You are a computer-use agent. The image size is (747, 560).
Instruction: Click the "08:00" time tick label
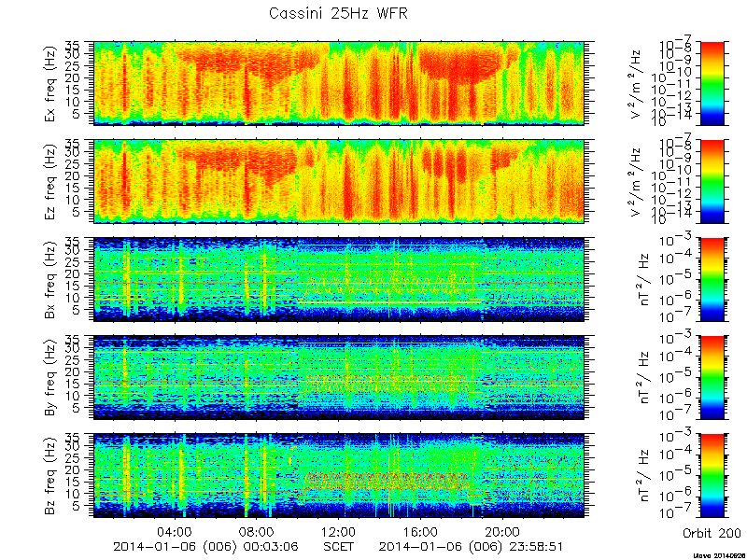tap(257, 531)
